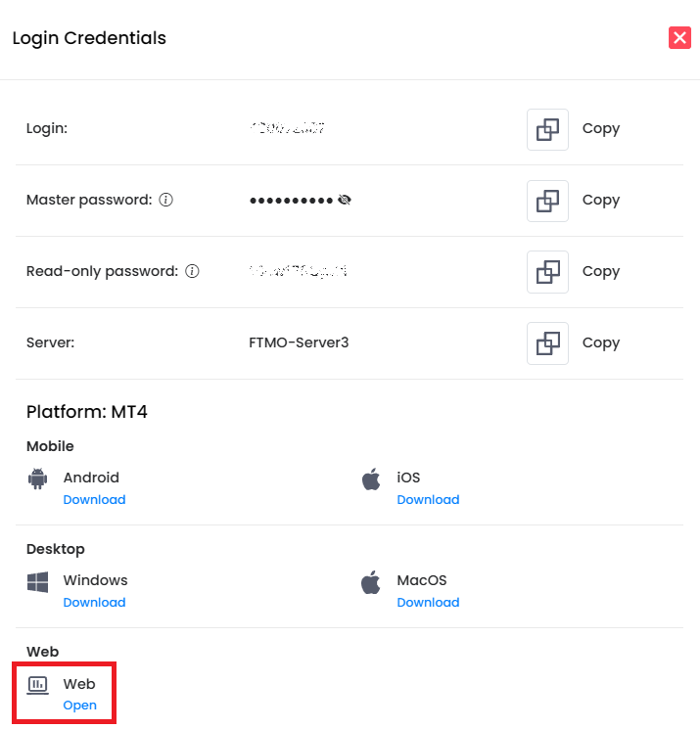Click the Web platform chart icon
700x729 pixels.
coord(38,685)
